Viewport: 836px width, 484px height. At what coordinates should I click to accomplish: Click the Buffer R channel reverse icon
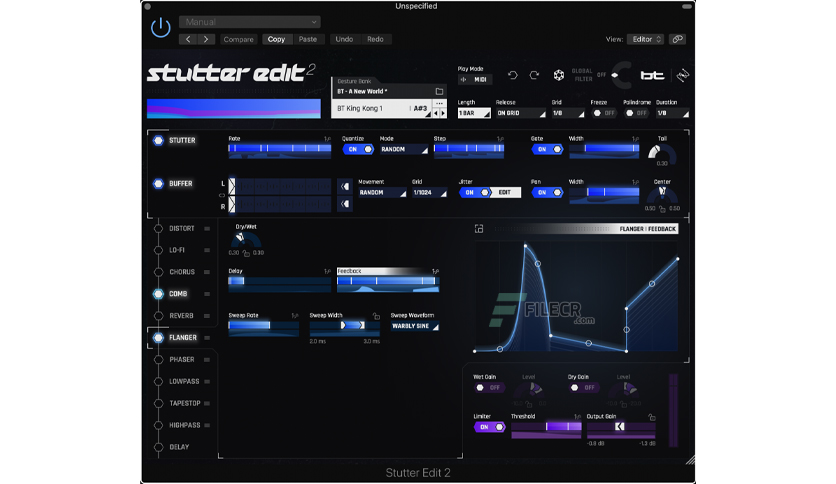point(345,204)
